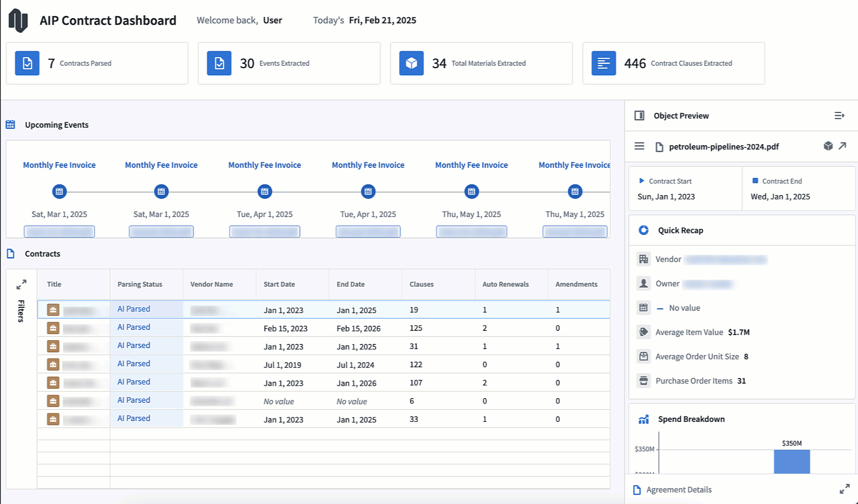Click the Contracts Parsed card icon
The width and height of the screenshot is (858, 504).
click(x=27, y=63)
